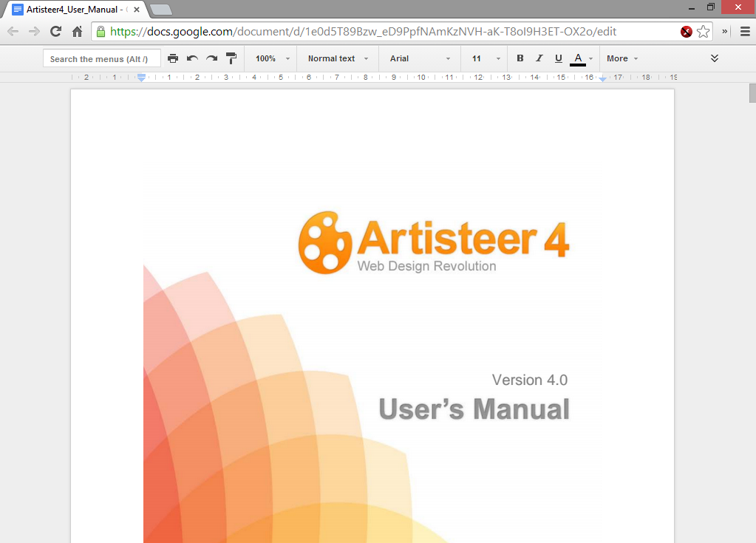This screenshot has height=543, width=756.
Task: Close the Artisteer4_User_Manual tab
Action: click(137, 9)
